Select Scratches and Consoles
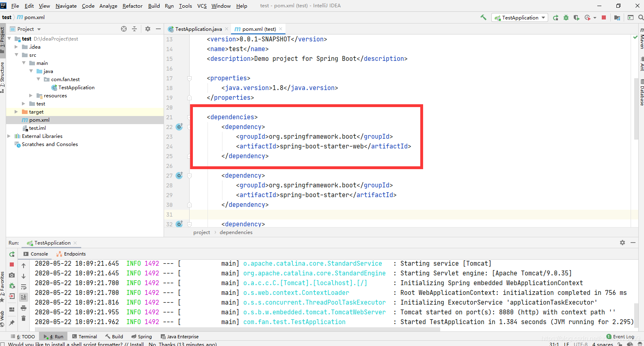This screenshot has height=346, width=644. pyautogui.click(x=50, y=144)
